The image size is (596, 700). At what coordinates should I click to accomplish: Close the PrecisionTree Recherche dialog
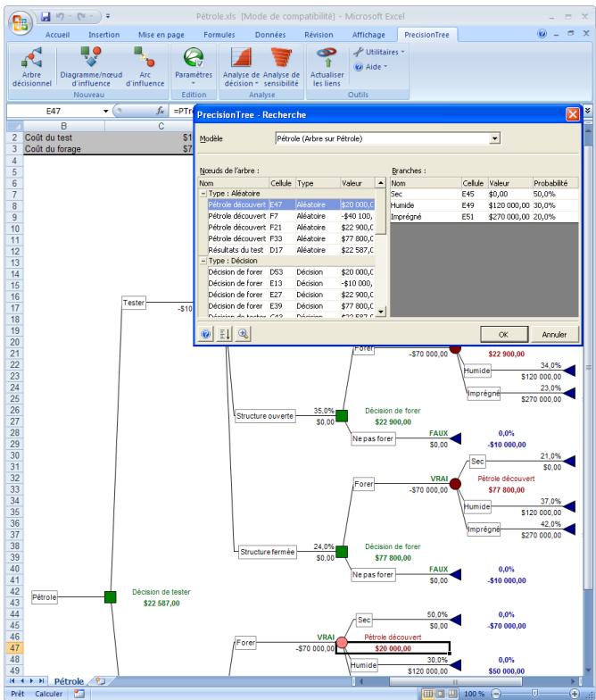coord(573,114)
